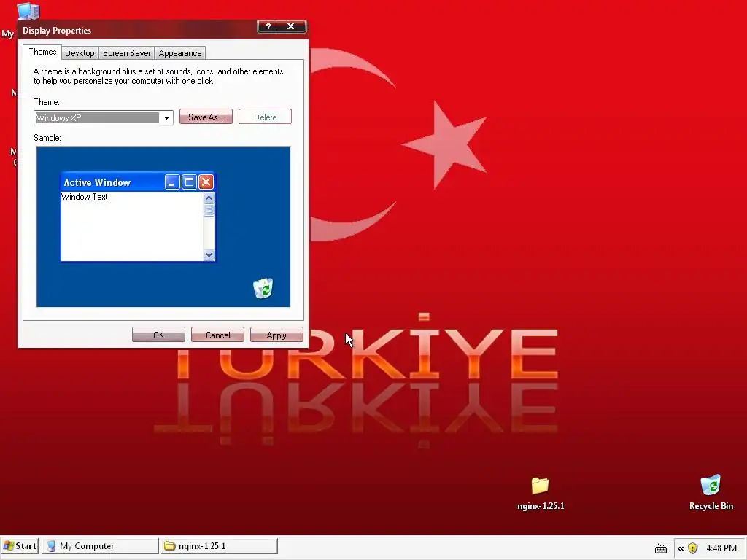This screenshot has width=747, height=560.
Task: Click the Window Text in sample
Action: (85, 197)
